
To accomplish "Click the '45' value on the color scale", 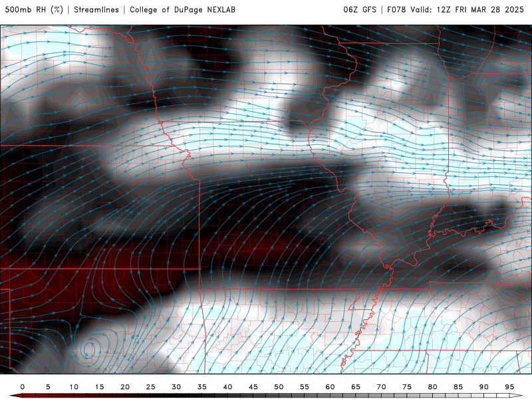I will (x=253, y=387).
